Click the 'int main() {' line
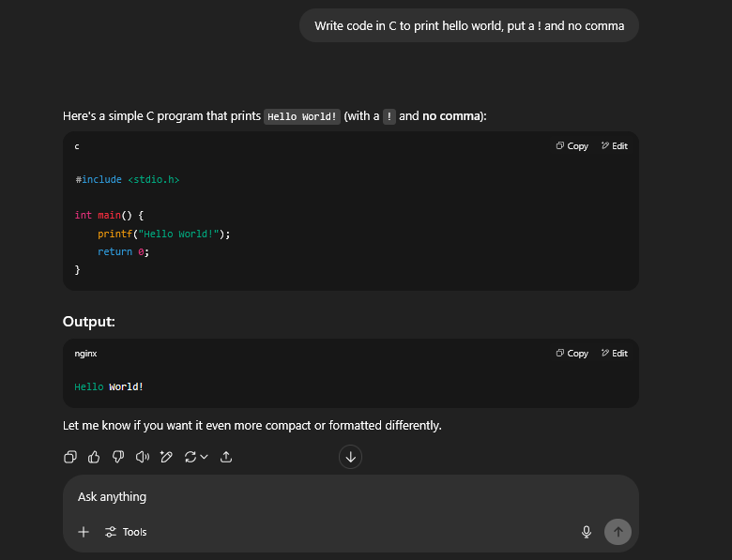Viewport: 732px width, 560px height. tap(109, 215)
